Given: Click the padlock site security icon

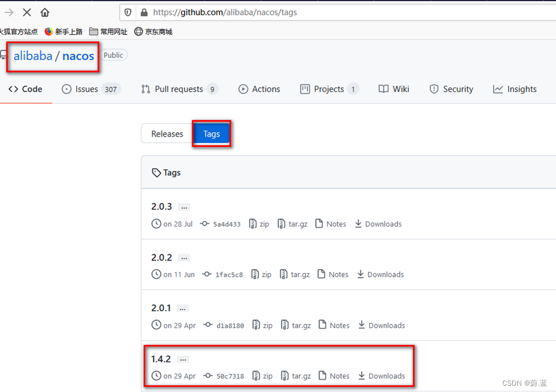Looking at the screenshot, I should coord(144,13).
